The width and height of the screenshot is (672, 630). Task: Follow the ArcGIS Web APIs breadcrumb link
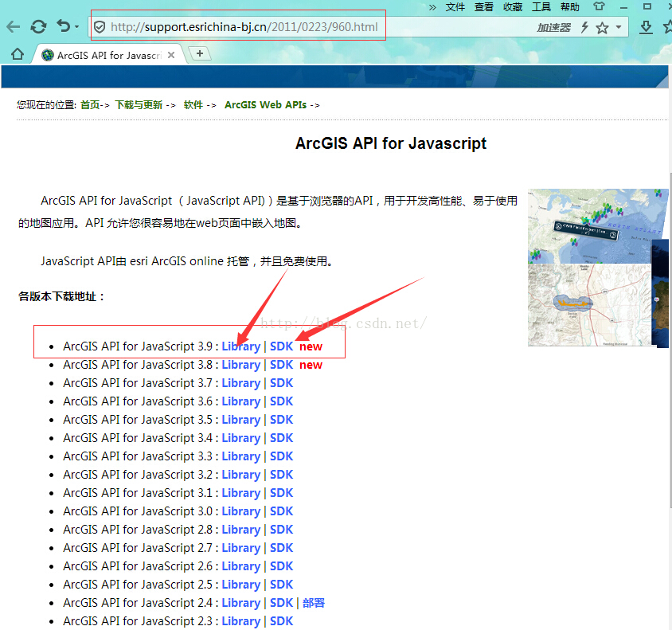coord(265,105)
